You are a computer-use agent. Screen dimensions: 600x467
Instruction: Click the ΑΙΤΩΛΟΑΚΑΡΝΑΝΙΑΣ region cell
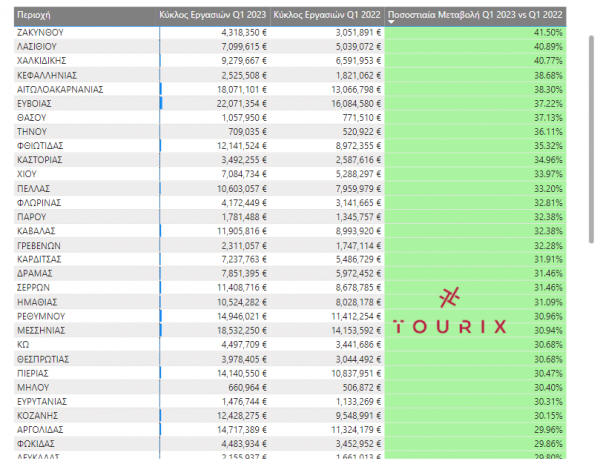(62, 89)
